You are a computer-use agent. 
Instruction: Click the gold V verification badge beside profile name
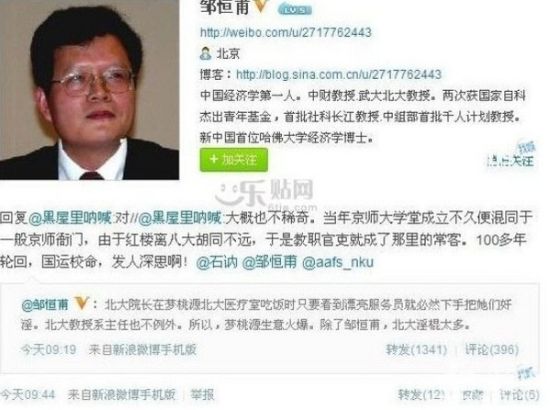260,6
